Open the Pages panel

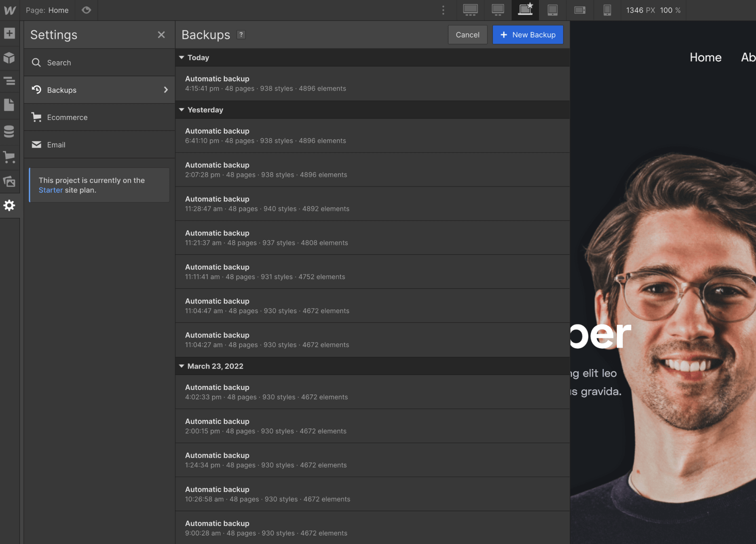pos(9,105)
